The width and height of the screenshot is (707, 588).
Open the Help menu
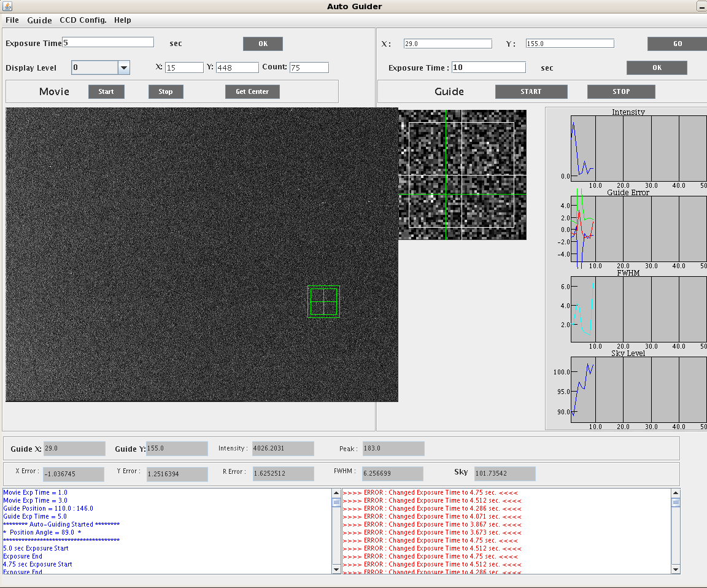[123, 20]
